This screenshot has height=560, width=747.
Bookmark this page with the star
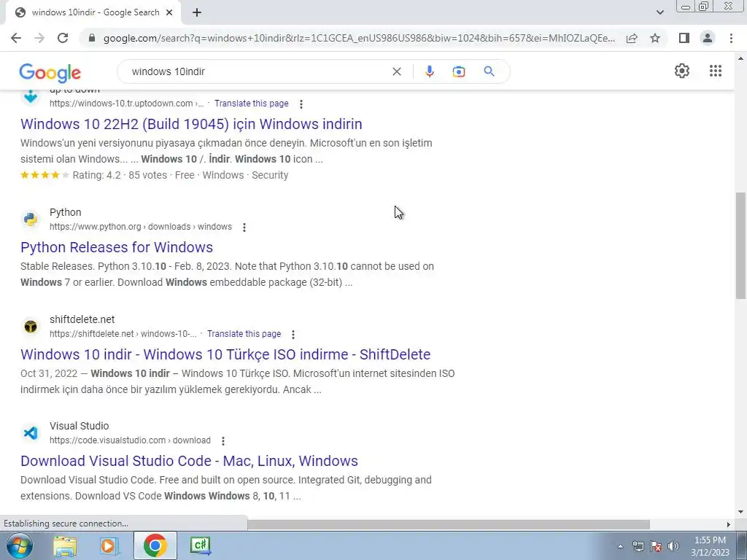point(655,38)
